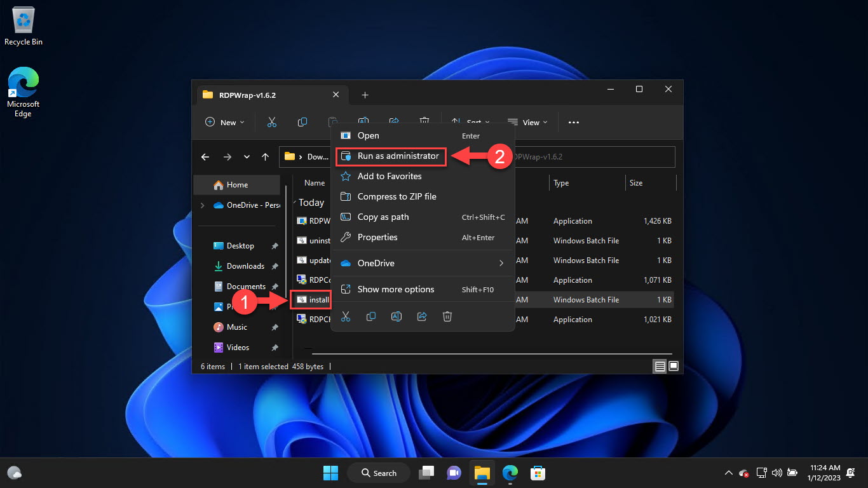Switch to details view icon in status bar
868x488 pixels.
660,366
